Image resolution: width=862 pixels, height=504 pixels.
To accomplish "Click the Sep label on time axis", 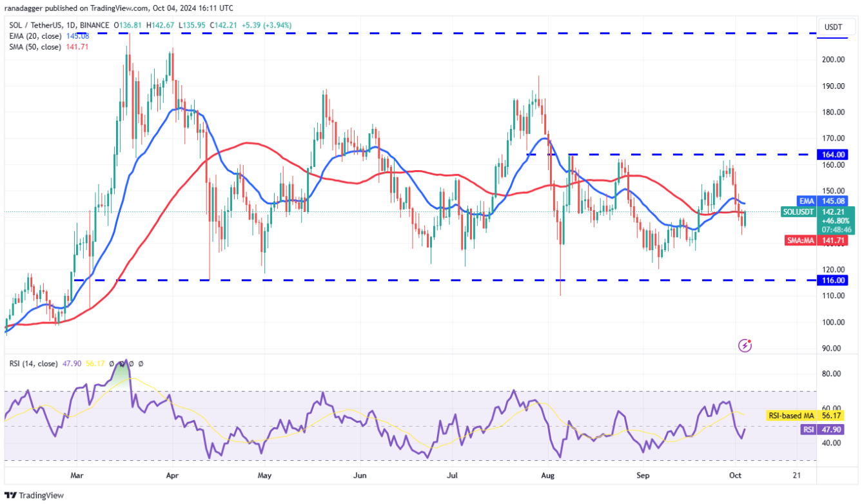I will pos(643,475).
